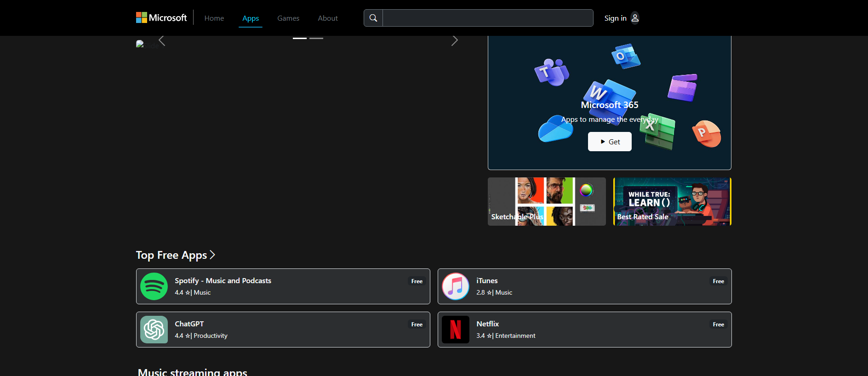
Task: Click the Teams icon in the banner
Action: click(552, 72)
